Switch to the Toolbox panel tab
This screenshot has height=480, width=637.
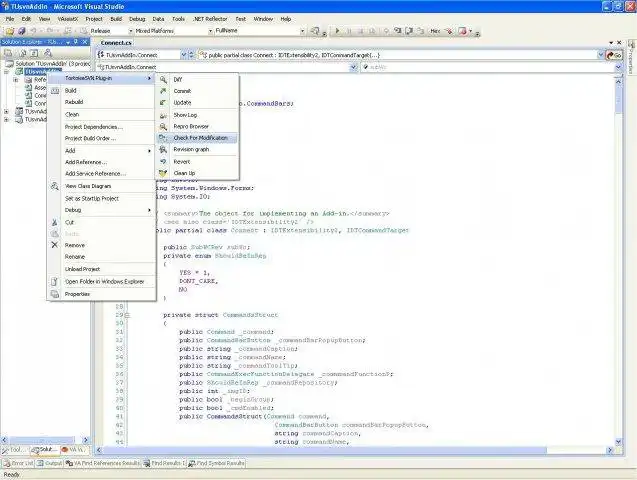pos(15,450)
